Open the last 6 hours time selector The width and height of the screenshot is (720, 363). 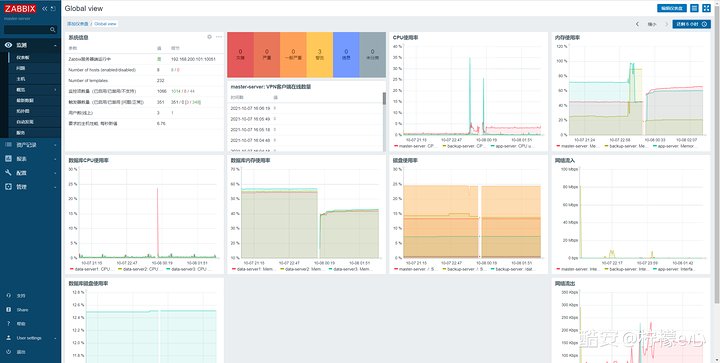point(691,24)
